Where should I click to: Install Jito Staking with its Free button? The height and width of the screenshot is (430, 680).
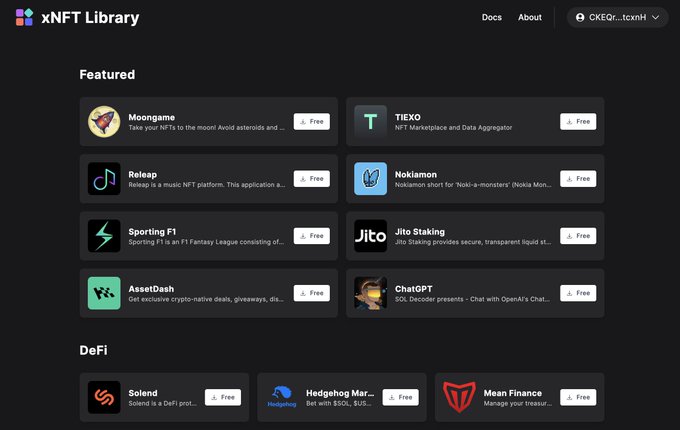point(578,236)
